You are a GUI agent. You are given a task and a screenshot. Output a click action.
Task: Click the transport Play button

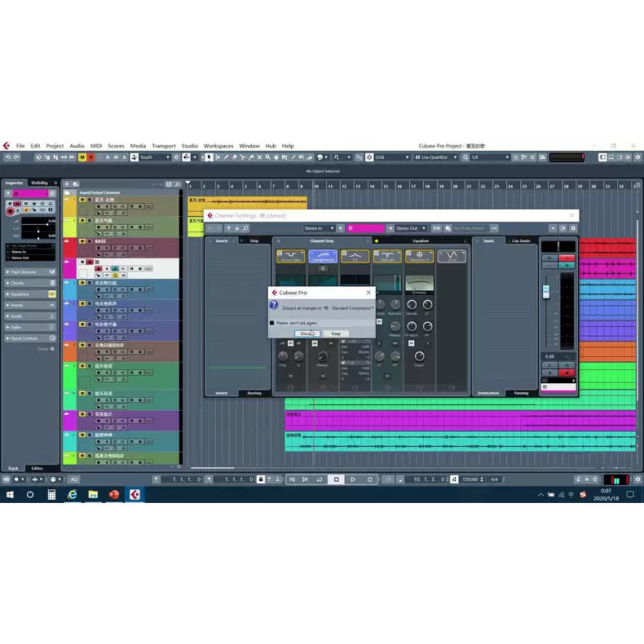[x=353, y=479]
